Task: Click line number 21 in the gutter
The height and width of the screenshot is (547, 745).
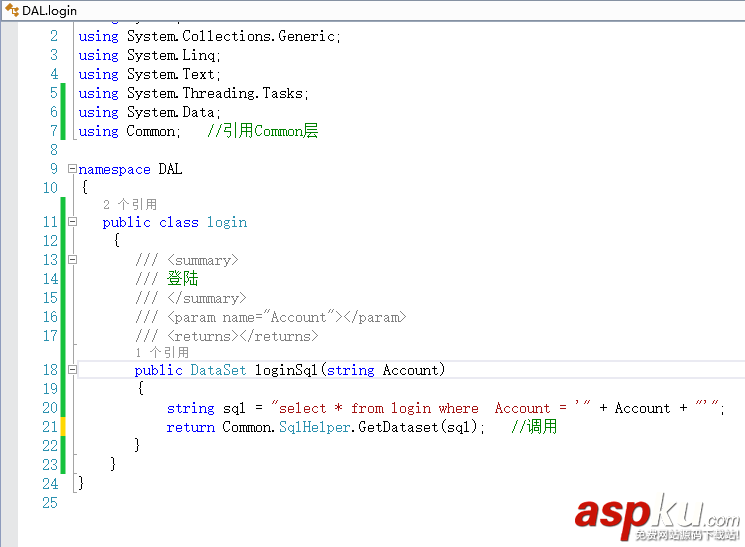Action: tap(50, 427)
